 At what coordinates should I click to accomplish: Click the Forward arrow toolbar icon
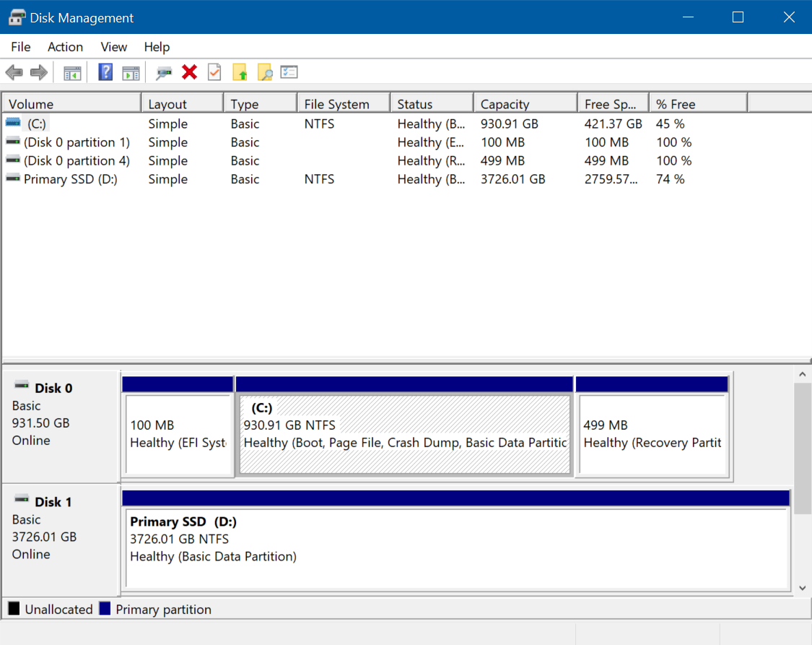39,72
